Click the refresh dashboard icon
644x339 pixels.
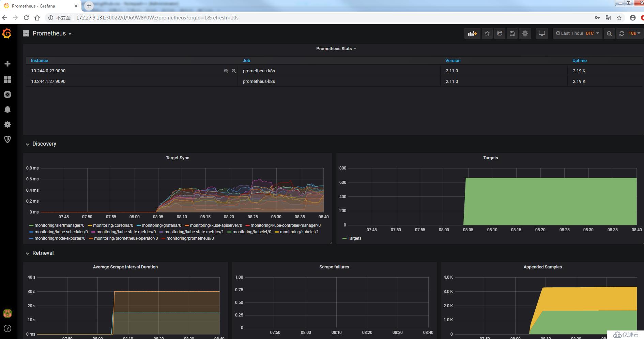(x=622, y=33)
